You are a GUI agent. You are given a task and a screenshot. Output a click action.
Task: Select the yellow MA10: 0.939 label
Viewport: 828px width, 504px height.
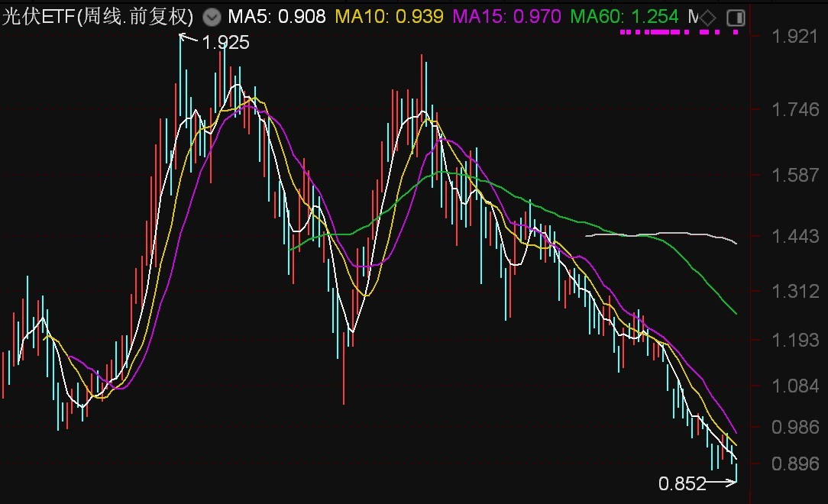pyautogui.click(x=390, y=17)
